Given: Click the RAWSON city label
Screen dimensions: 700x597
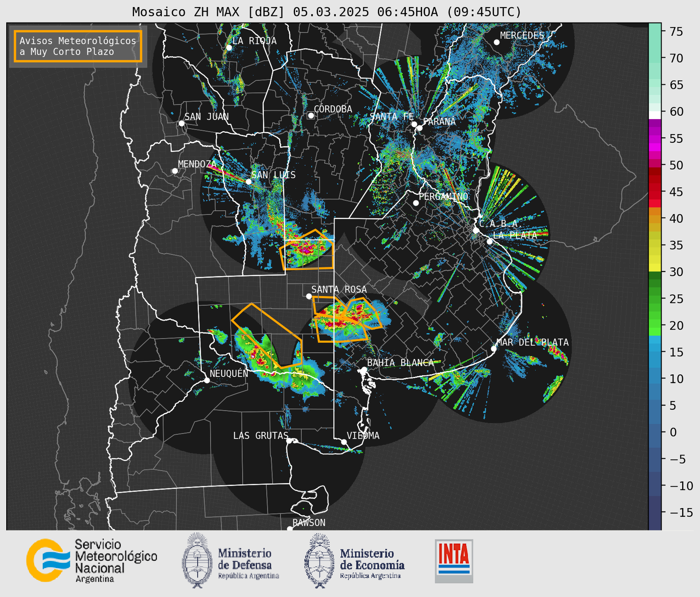Looking at the screenshot, I should (x=309, y=523).
